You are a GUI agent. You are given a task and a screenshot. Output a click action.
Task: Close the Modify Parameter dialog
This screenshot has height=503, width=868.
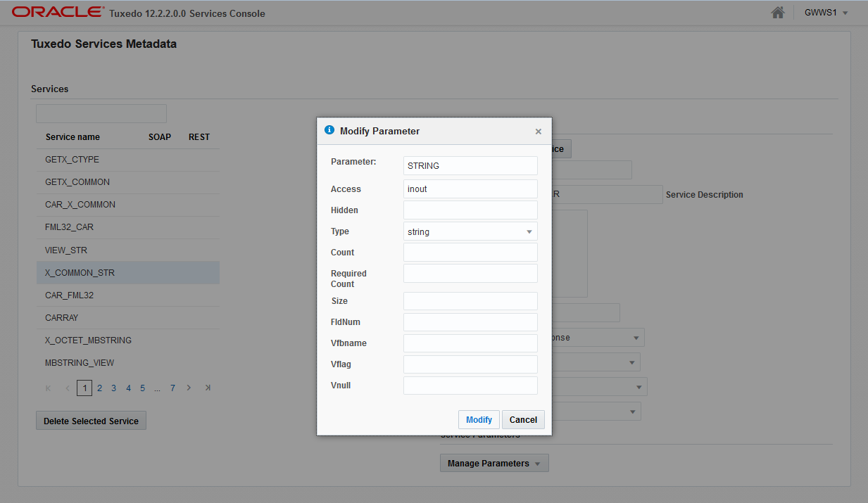pyautogui.click(x=539, y=132)
